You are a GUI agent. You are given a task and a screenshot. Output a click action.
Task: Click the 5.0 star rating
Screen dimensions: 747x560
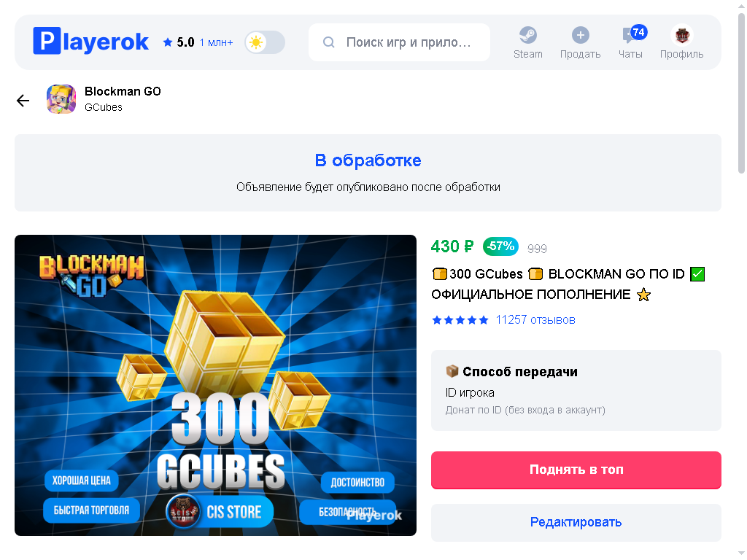pos(179,42)
